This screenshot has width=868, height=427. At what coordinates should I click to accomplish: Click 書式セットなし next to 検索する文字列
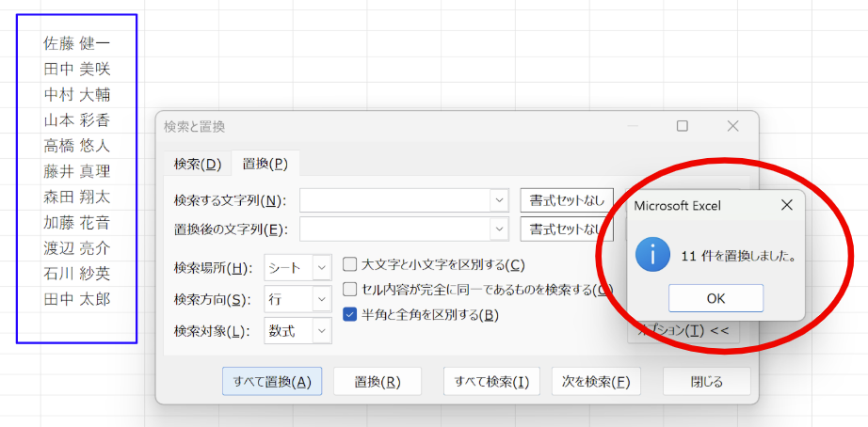point(567,200)
